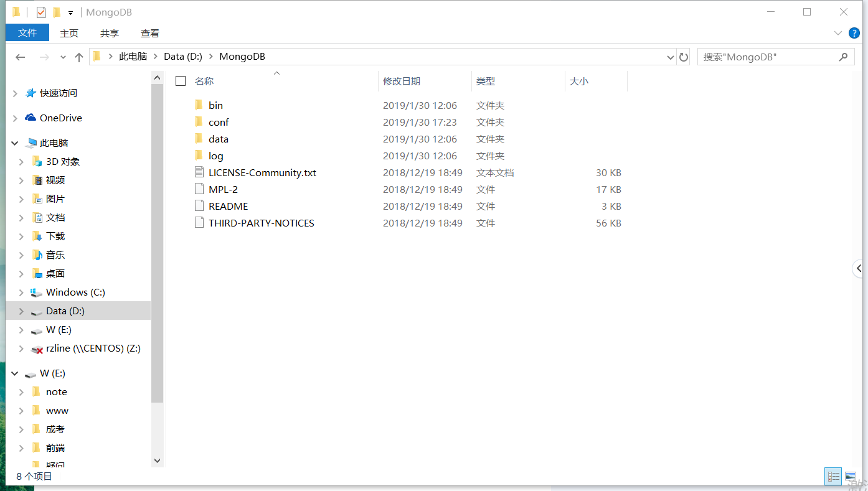Image resolution: width=868 pixels, height=491 pixels.
Task: Click the navigation pane scroll down arrow
Action: pyautogui.click(x=157, y=461)
